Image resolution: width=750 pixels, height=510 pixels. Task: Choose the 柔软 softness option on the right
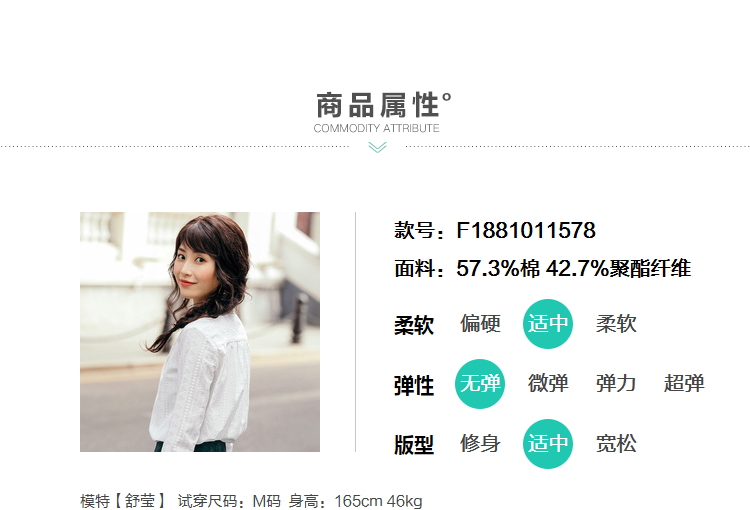(x=616, y=324)
